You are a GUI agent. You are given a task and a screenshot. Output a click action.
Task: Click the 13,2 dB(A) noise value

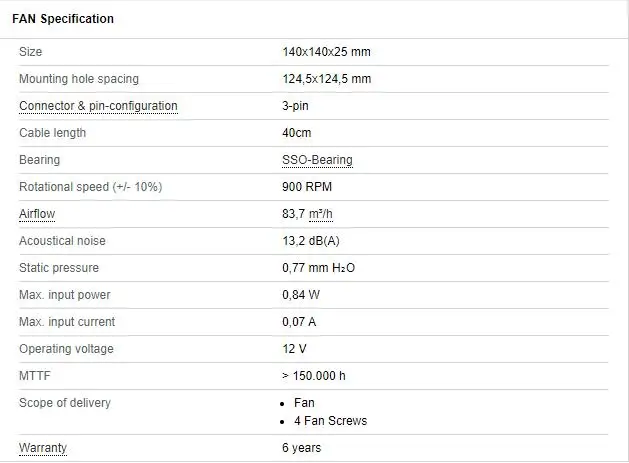point(313,241)
